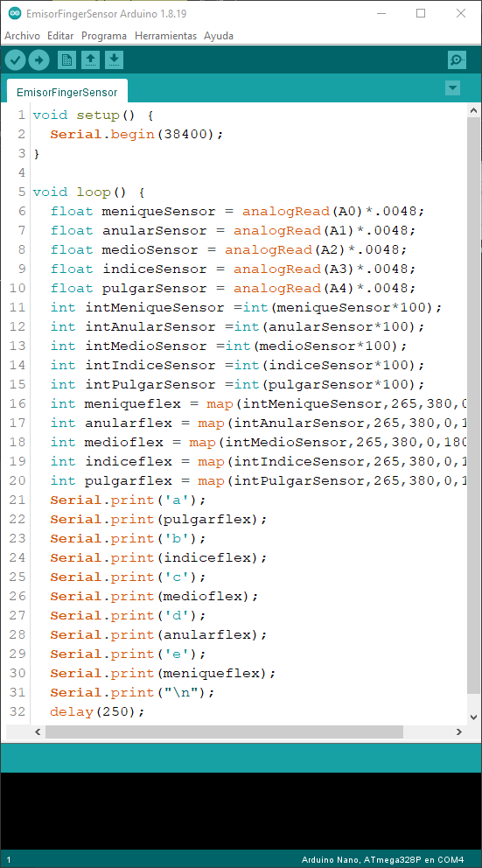Image resolution: width=482 pixels, height=868 pixels.
Task: Select the EmisorFingerSensor tab
Action: pos(67,92)
